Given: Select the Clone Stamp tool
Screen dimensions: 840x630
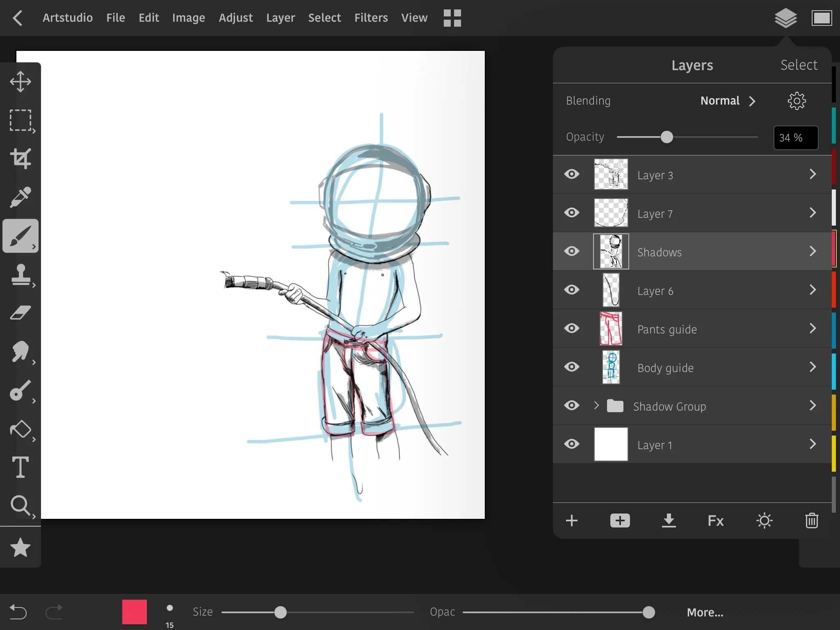Looking at the screenshot, I should pyautogui.click(x=21, y=274).
